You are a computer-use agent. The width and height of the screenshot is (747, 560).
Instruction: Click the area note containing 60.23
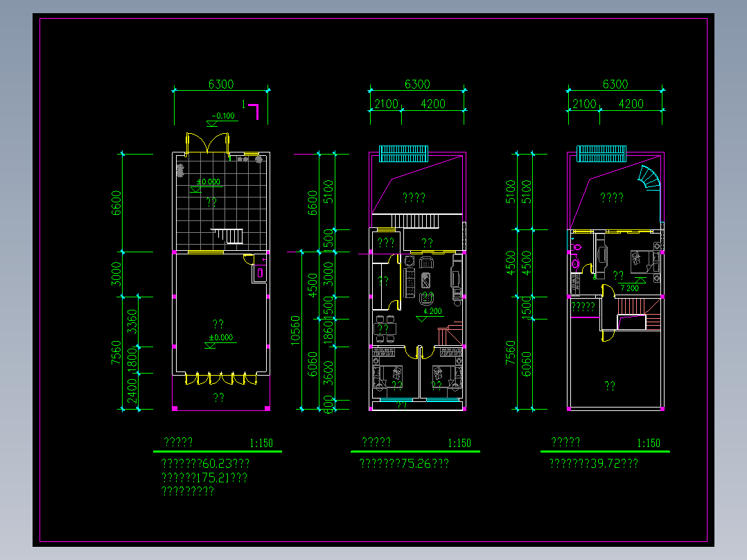pyautogui.click(x=205, y=464)
